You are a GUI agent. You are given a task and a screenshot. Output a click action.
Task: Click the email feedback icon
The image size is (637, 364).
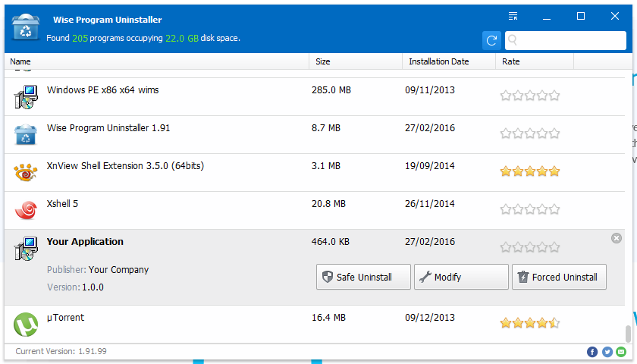click(x=621, y=352)
